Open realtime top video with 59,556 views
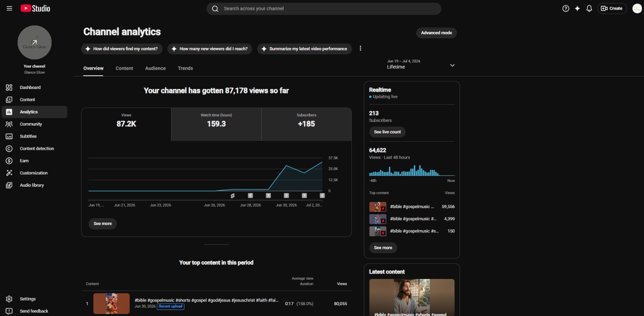Screen dimensions: 644x316 (412, 207)
